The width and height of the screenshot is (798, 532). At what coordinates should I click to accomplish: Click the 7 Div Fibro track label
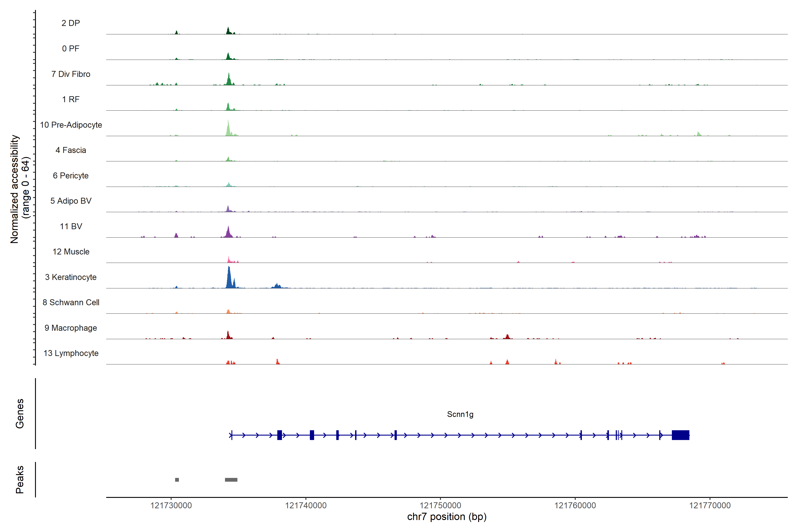70,74
